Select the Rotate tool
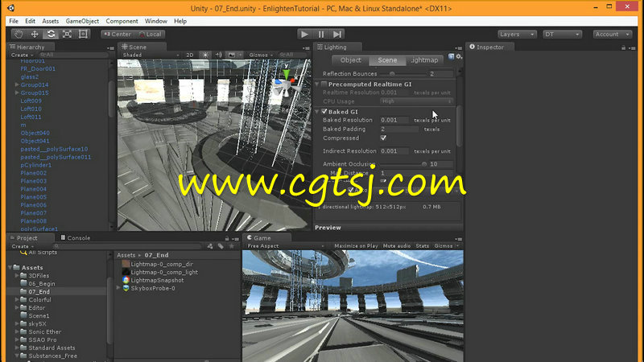Image resolution: width=644 pixels, height=362 pixels. (51, 34)
